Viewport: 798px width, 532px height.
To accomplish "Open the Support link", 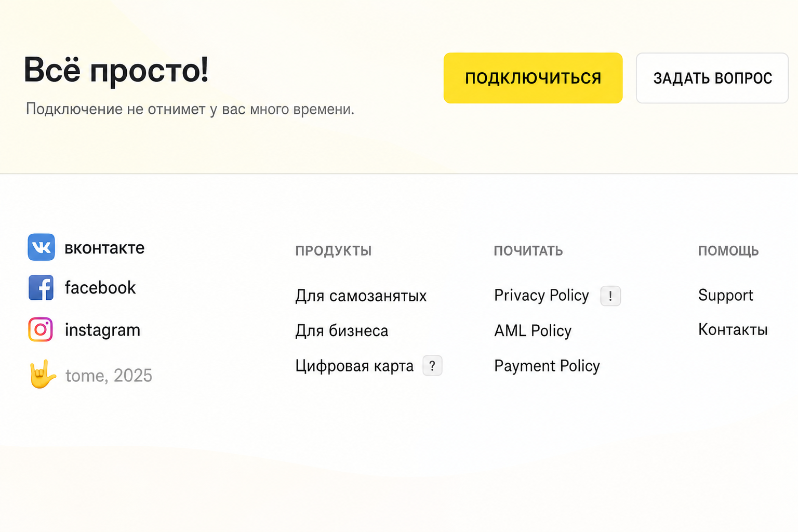I will (725, 296).
